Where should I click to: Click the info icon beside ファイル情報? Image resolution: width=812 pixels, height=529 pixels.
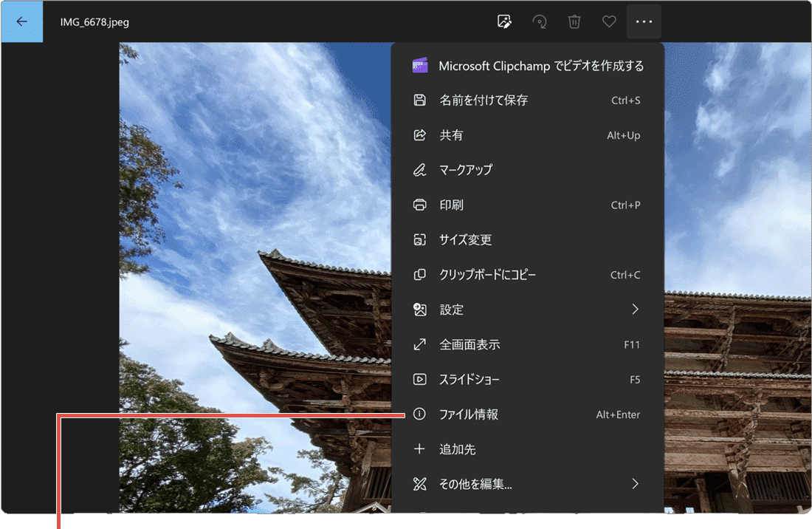tap(420, 414)
